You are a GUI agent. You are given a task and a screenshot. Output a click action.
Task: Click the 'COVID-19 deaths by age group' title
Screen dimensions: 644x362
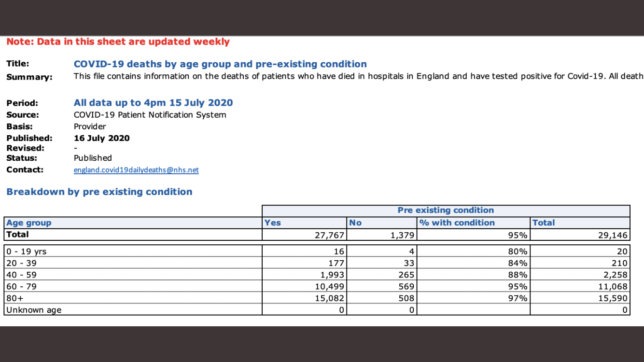tap(220, 64)
